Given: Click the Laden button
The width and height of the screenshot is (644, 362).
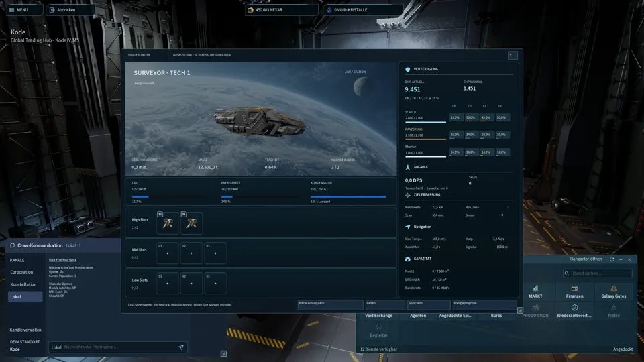Looking at the screenshot, I should pyautogui.click(x=385, y=304).
